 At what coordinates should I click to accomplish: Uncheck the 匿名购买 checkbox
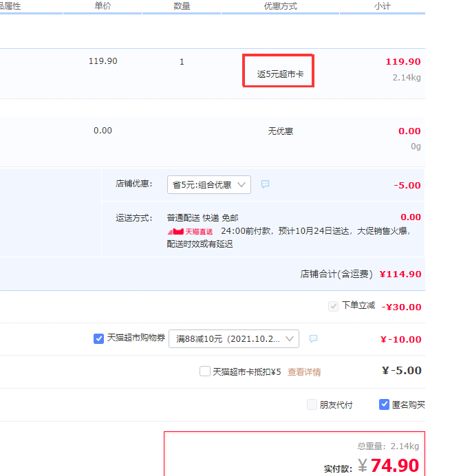[x=384, y=404]
